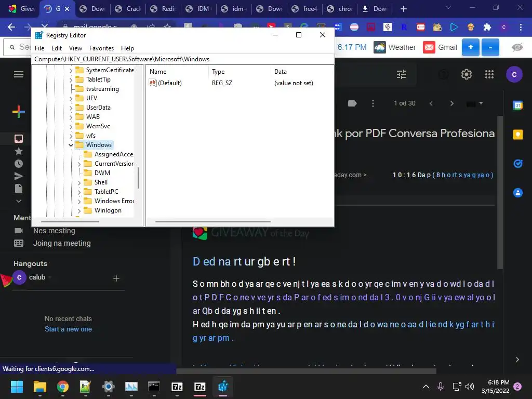The height and width of the screenshot is (399, 532).
Task: Open the Gmail Inbox icon
Action: click(19, 139)
